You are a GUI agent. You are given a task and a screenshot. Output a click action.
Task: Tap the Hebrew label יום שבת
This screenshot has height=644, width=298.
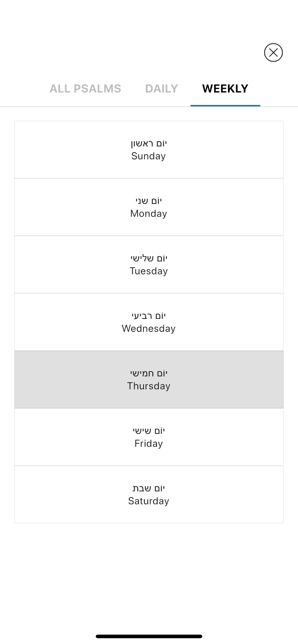pyautogui.click(x=149, y=488)
